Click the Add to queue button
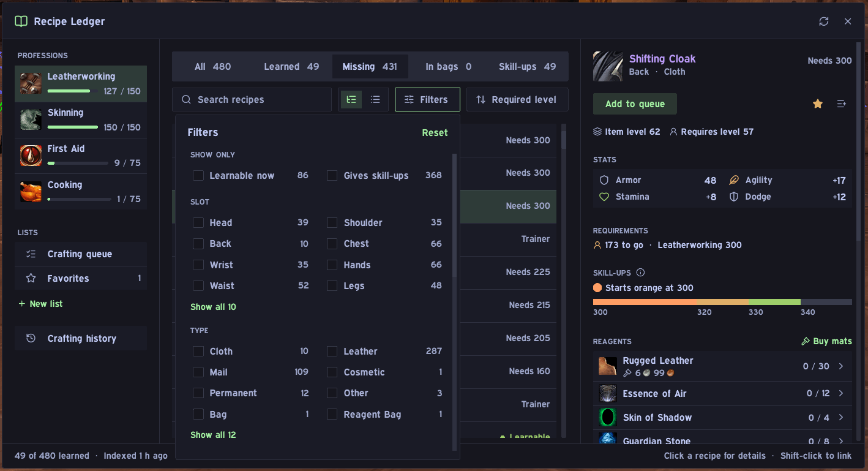Screen dimensions: 868x471 click(635, 104)
